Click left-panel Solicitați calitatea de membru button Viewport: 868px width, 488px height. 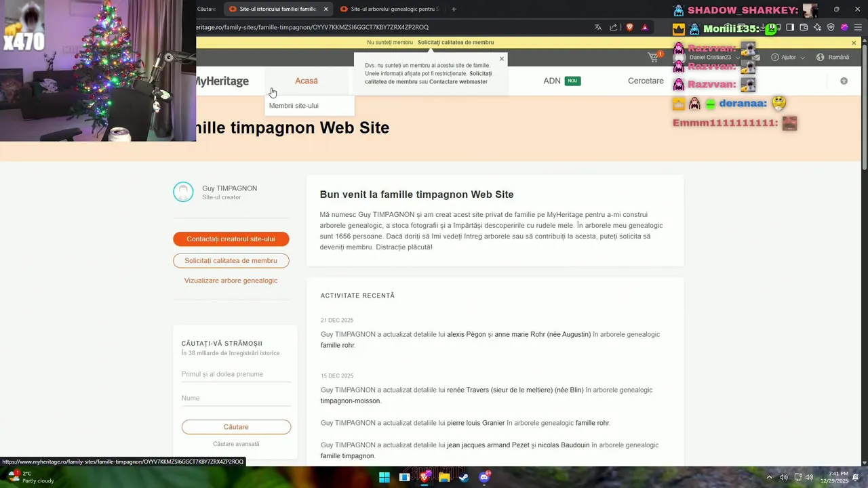tap(231, 260)
